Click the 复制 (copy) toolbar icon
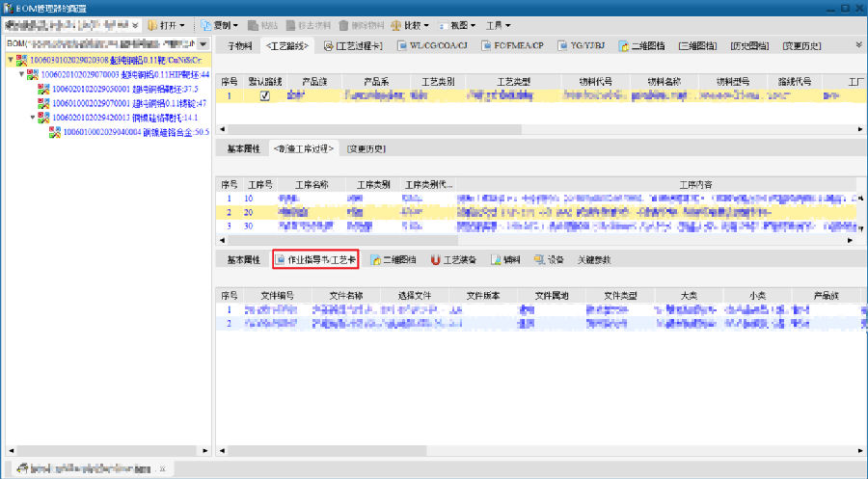This screenshot has height=479, width=868. pyautogui.click(x=206, y=25)
